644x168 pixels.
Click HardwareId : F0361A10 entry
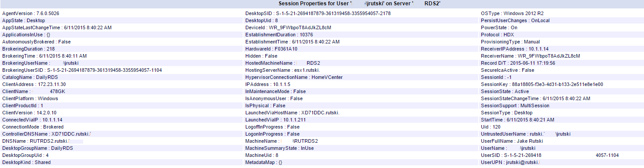(272, 49)
